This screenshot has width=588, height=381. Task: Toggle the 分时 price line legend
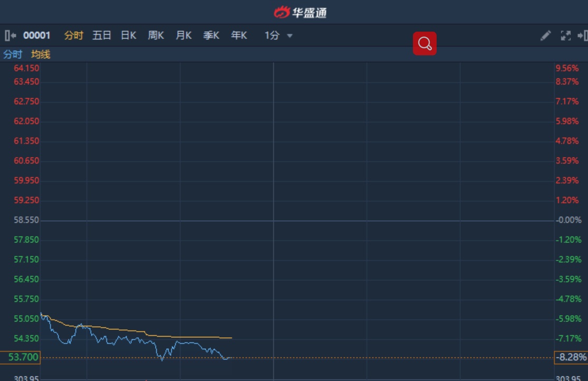tap(13, 54)
